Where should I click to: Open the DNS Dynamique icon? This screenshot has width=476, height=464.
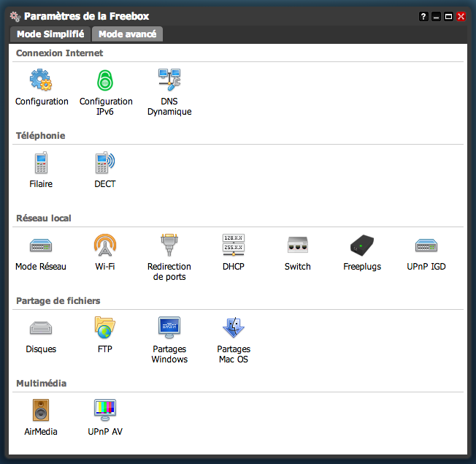169,80
